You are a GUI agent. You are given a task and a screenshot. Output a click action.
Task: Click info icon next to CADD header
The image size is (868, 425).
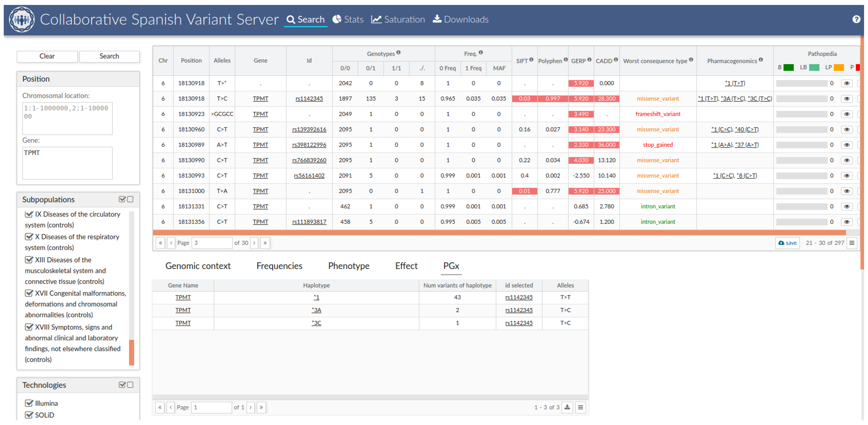[x=616, y=60]
